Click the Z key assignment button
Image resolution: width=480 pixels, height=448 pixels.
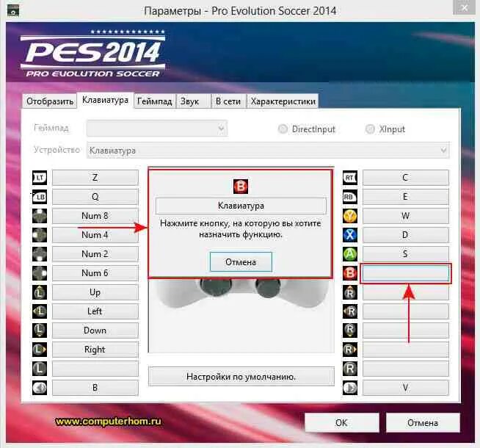tap(95, 178)
